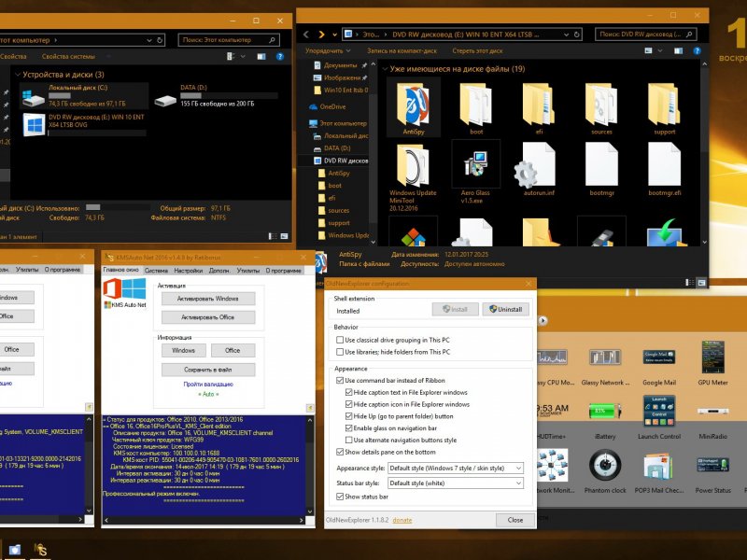
Task: Pick the GPU Meter gadget icon
Action: click(x=713, y=357)
